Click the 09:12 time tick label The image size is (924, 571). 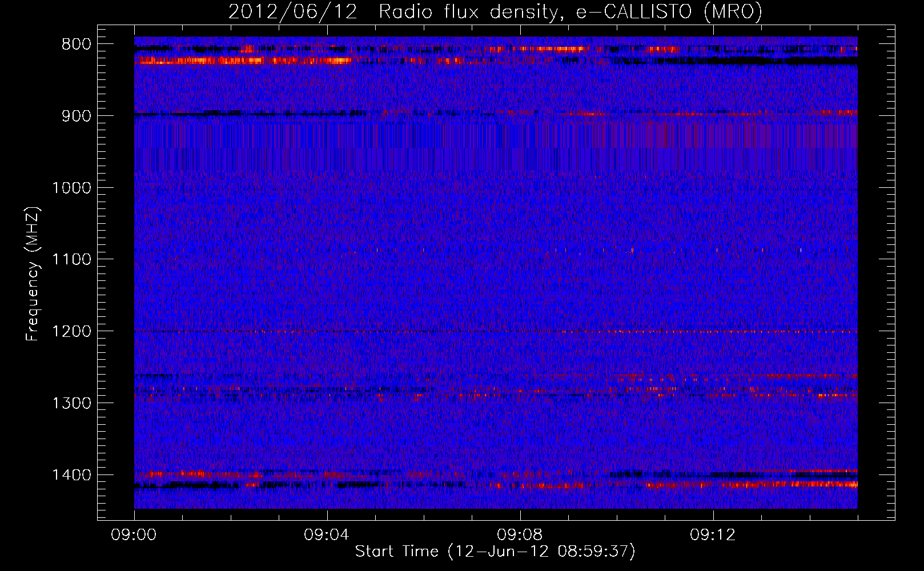point(713,535)
